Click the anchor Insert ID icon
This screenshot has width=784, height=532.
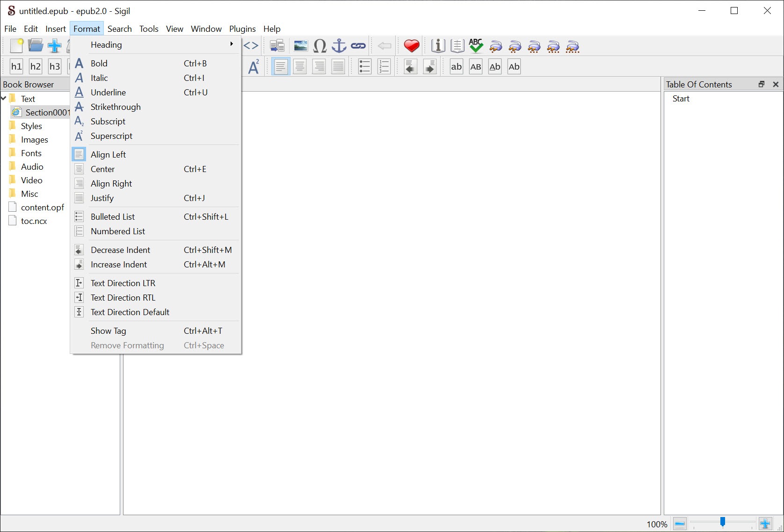339,46
